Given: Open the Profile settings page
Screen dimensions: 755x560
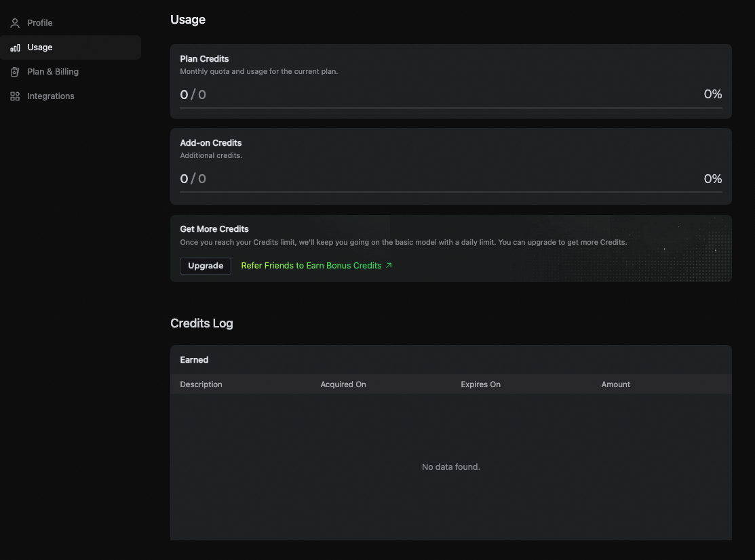Looking at the screenshot, I should pos(71,22).
